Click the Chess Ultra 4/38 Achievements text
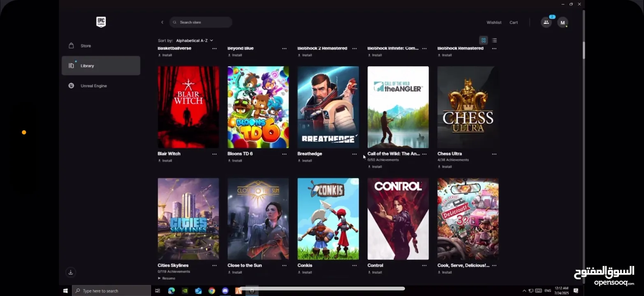644x296 pixels. [453, 160]
